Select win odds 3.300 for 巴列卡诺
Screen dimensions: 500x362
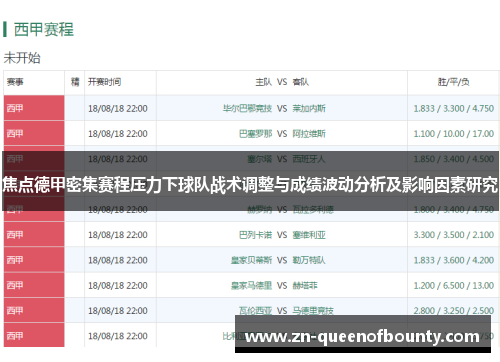(x=424, y=235)
